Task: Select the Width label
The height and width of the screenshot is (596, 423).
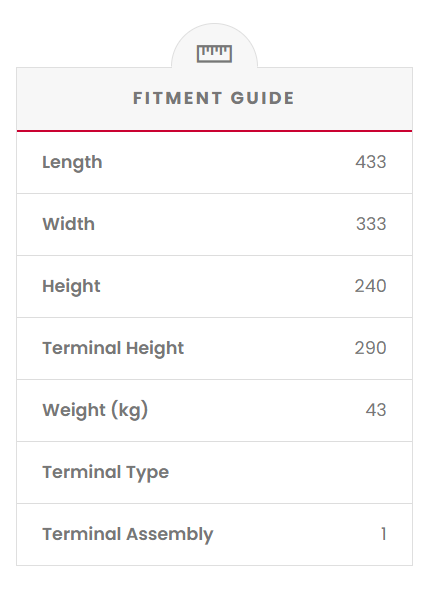Action: point(68,224)
